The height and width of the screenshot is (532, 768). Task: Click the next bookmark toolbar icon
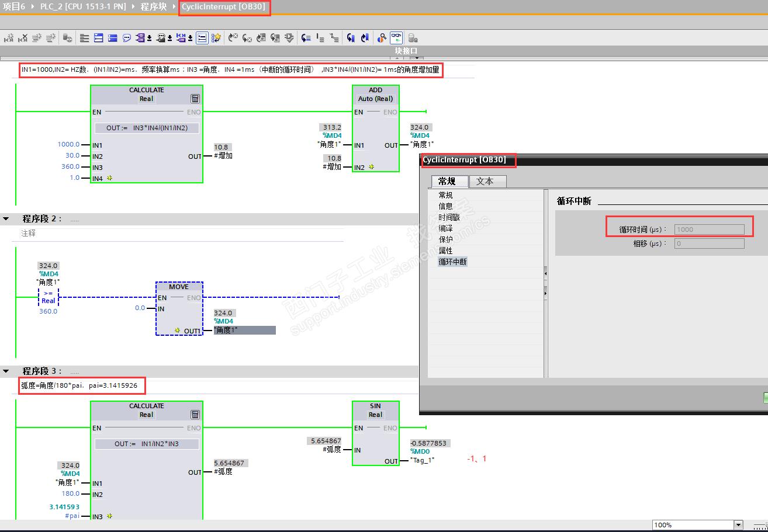351,38
